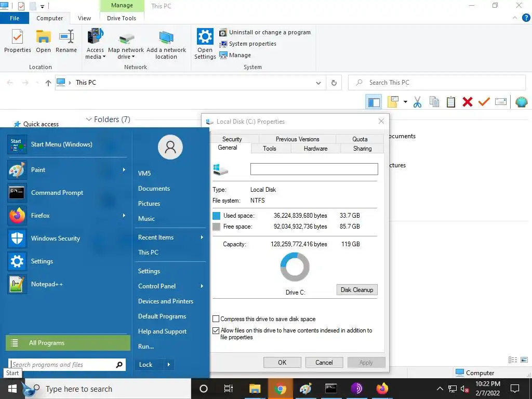This screenshot has height=399, width=532.
Task: Click the Copy toolbar icon
Action: (x=434, y=102)
